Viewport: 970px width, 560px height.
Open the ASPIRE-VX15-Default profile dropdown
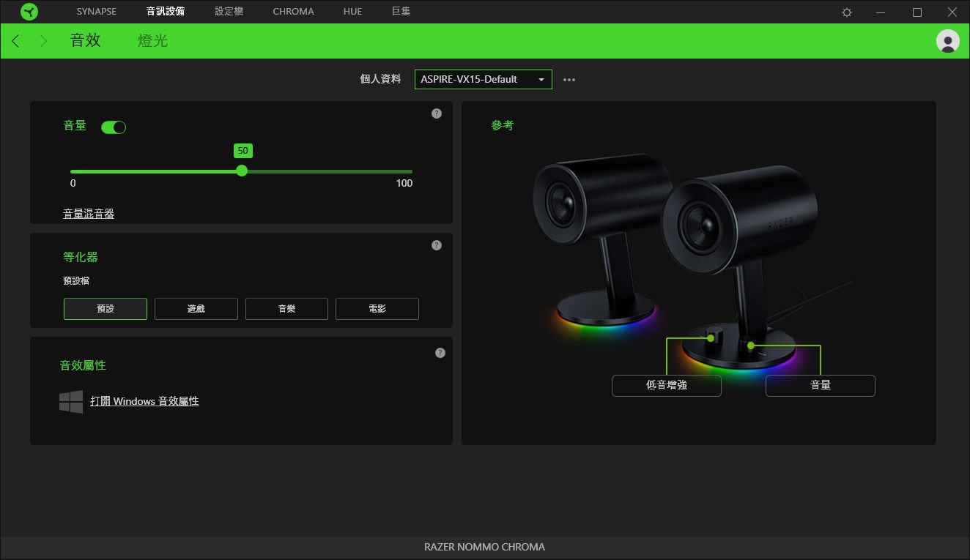(x=484, y=79)
